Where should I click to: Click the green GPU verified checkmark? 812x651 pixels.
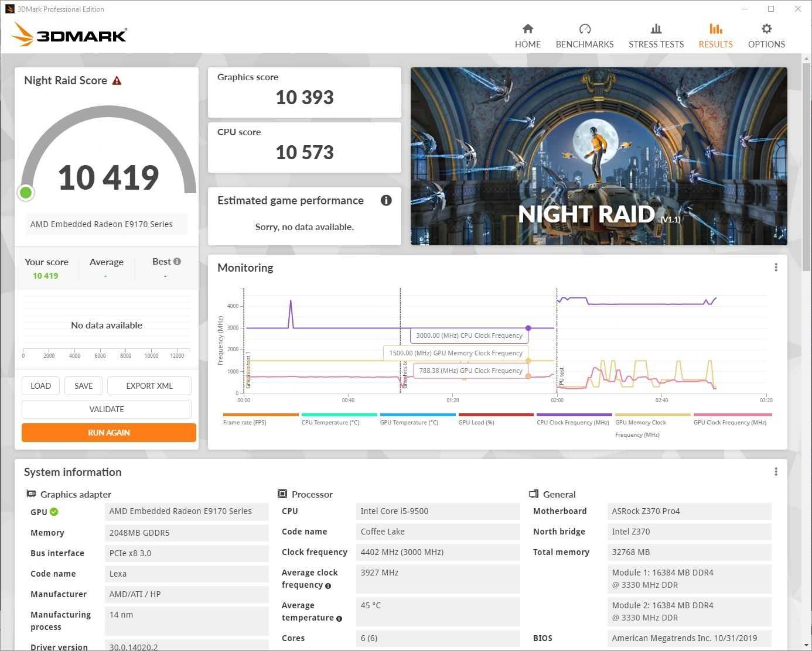[x=54, y=512]
